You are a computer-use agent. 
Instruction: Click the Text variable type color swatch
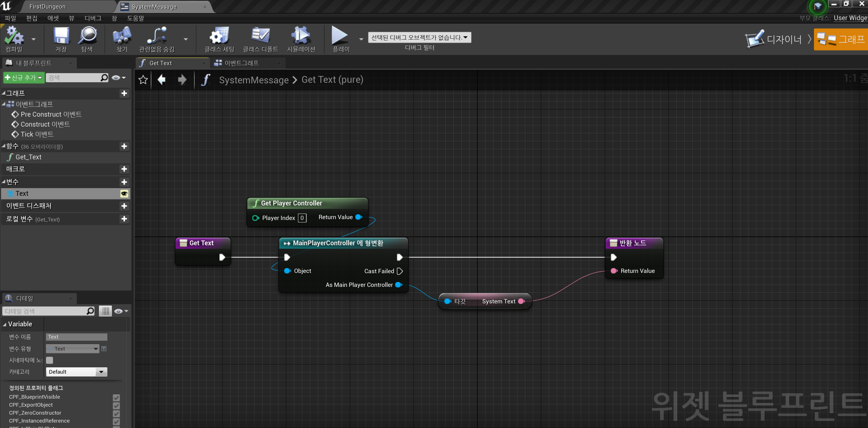(x=51, y=349)
